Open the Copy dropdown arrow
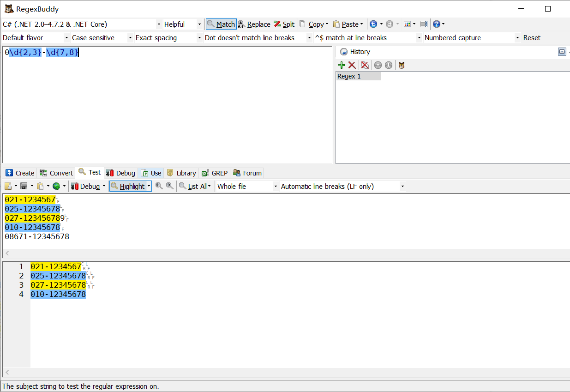The height and width of the screenshot is (392, 570). coord(327,24)
